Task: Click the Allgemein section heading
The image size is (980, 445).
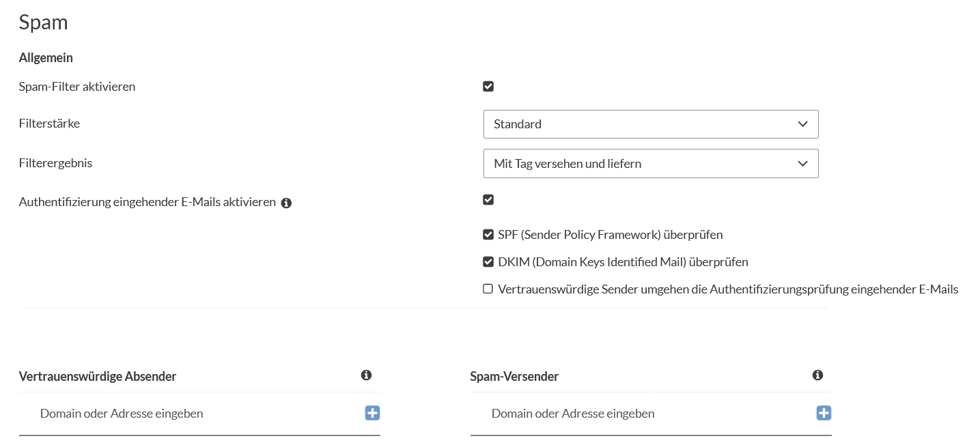Action: (46, 58)
